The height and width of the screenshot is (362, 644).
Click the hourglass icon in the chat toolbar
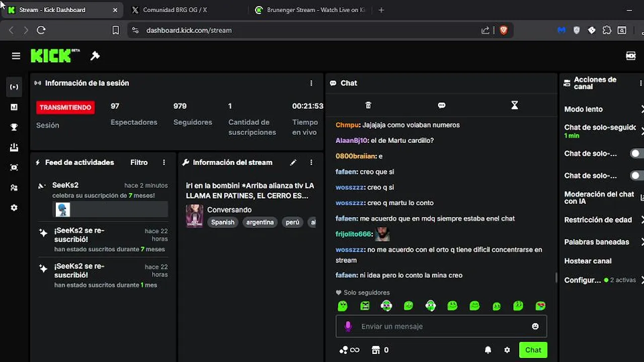pos(514,105)
